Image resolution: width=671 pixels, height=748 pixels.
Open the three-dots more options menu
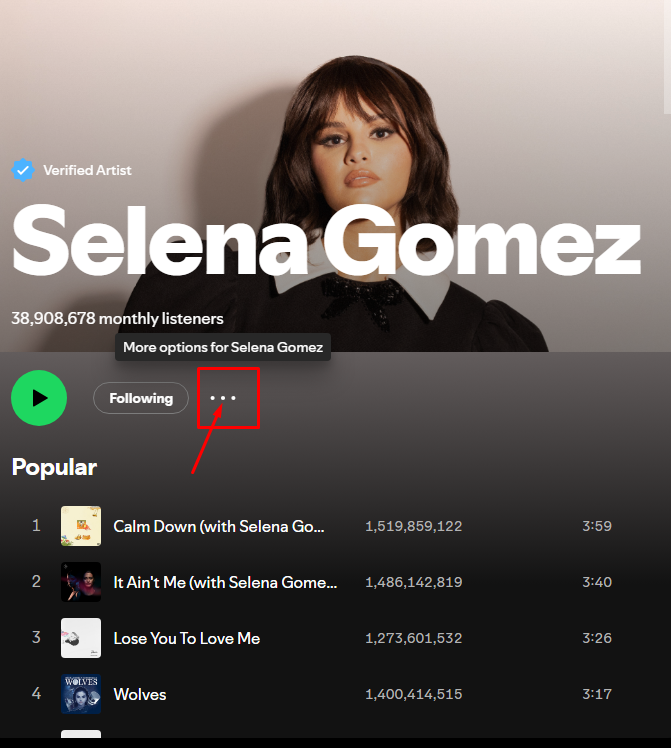point(223,398)
